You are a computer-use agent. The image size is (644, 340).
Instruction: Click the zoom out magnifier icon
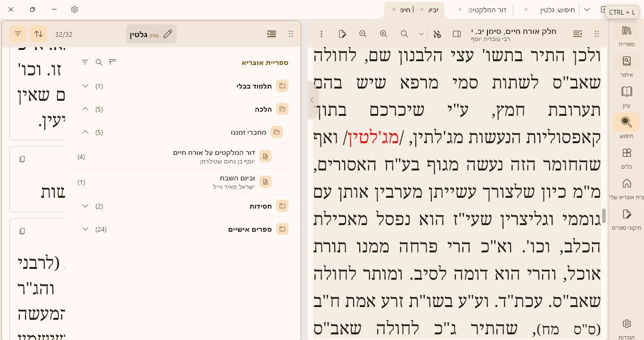pos(363,34)
